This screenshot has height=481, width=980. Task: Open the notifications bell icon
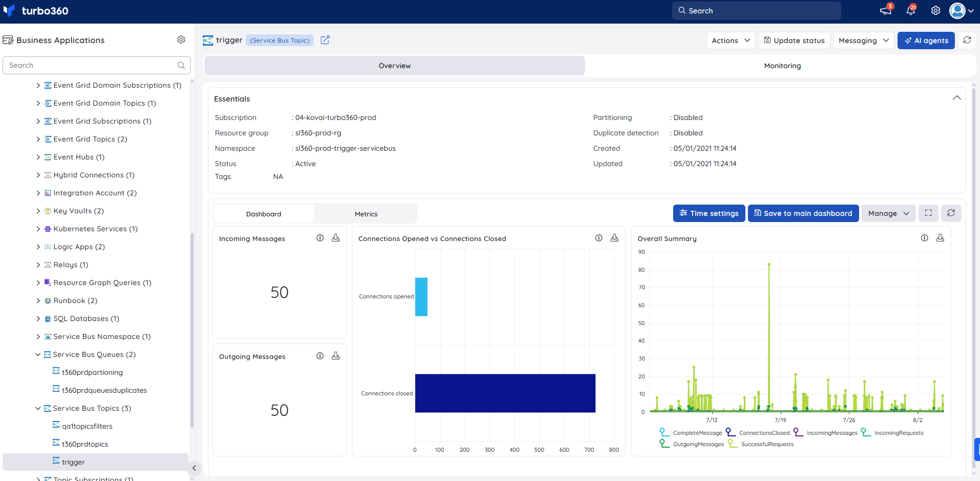pyautogui.click(x=911, y=10)
